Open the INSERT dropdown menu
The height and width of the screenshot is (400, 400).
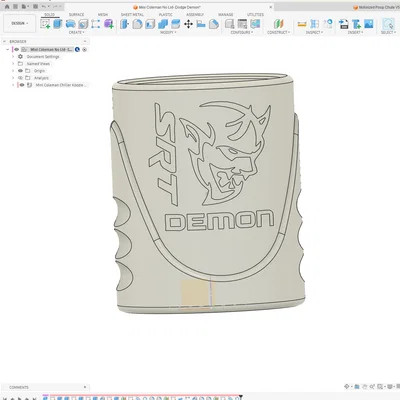tap(355, 32)
